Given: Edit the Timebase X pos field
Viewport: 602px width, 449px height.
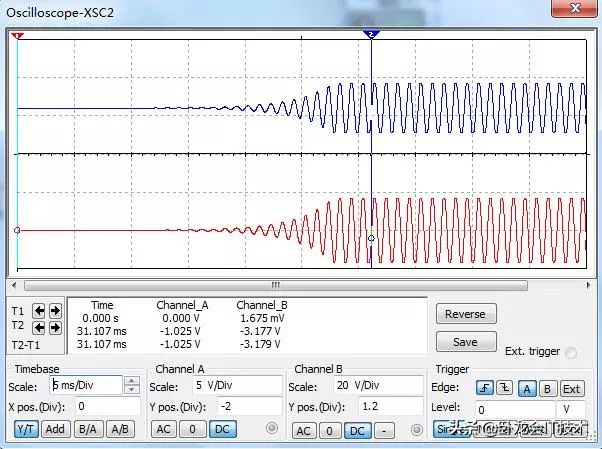Looking at the screenshot, I should 108,406.
